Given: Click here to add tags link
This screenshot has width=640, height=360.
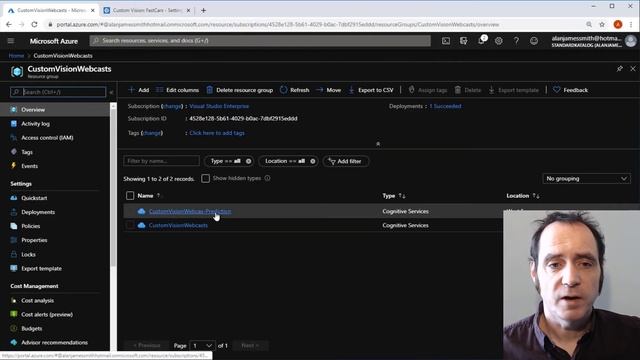Looking at the screenshot, I should pyautogui.click(x=217, y=133).
